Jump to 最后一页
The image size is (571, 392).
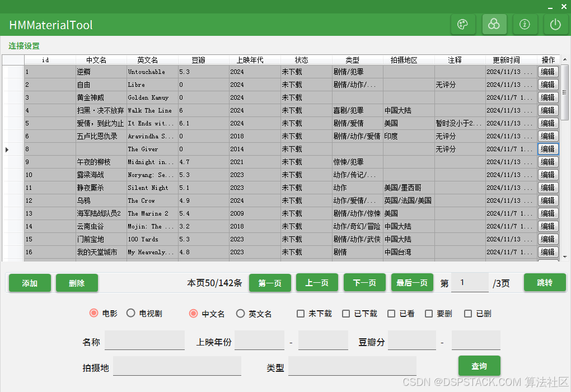(412, 283)
